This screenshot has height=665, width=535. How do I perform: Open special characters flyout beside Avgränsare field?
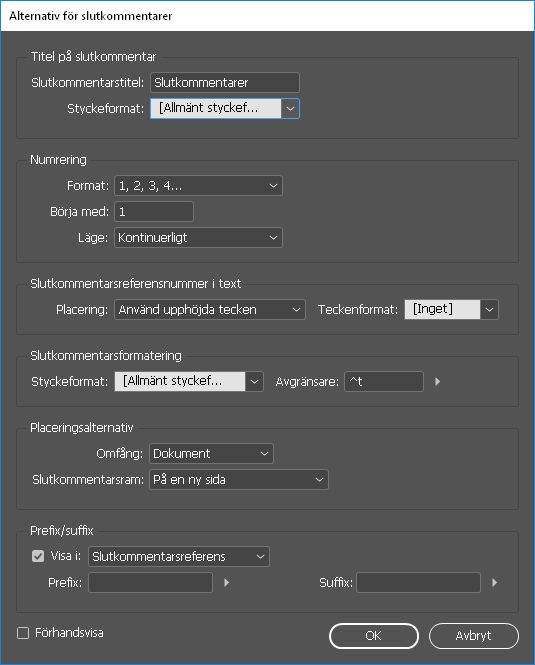click(437, 381)
